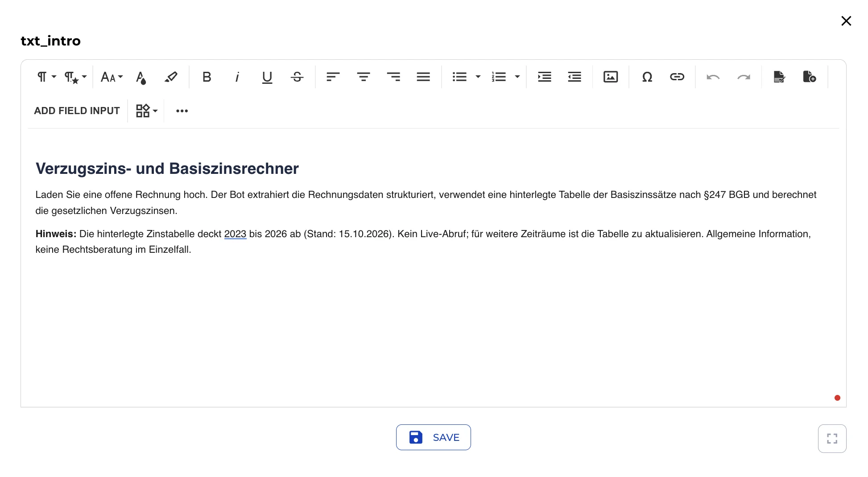The image size is (868, 477).
Task: Increase paragraph indent
Action: click(x=545, y=77)
